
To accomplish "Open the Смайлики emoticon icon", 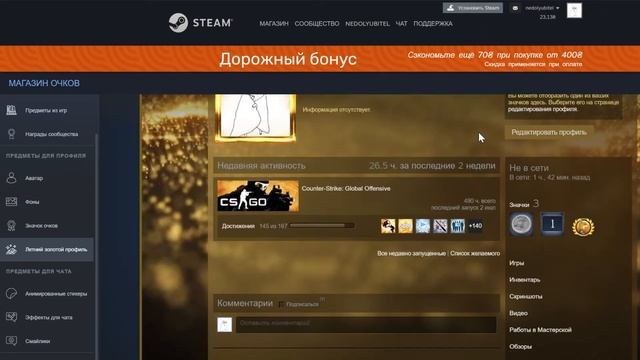I will tap(11, 341).
